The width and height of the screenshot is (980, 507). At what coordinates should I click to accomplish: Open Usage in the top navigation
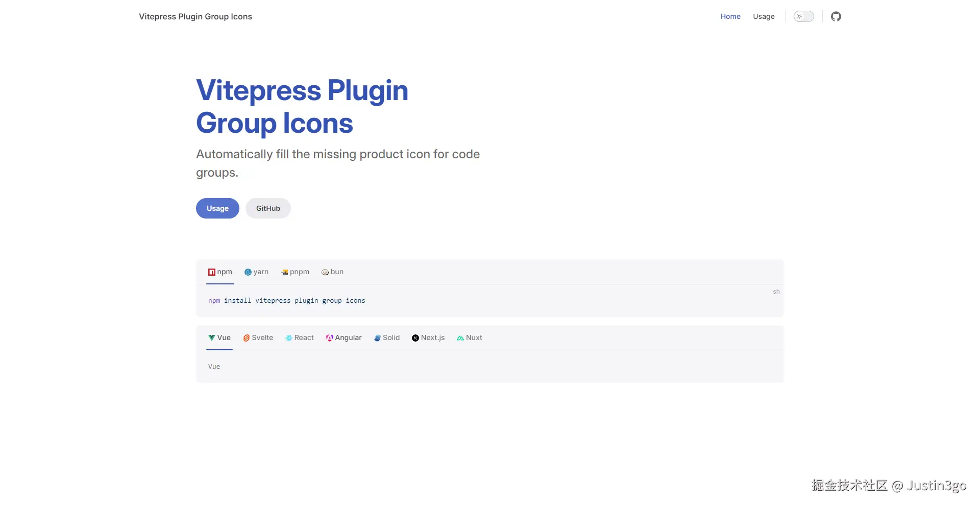pyautogui.click(x=764, y=16)
